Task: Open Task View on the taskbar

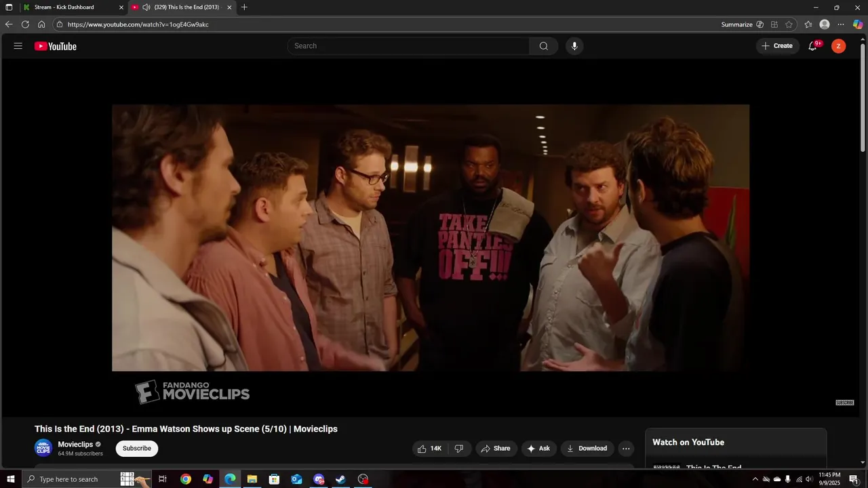Action: [x=163, y=479]
